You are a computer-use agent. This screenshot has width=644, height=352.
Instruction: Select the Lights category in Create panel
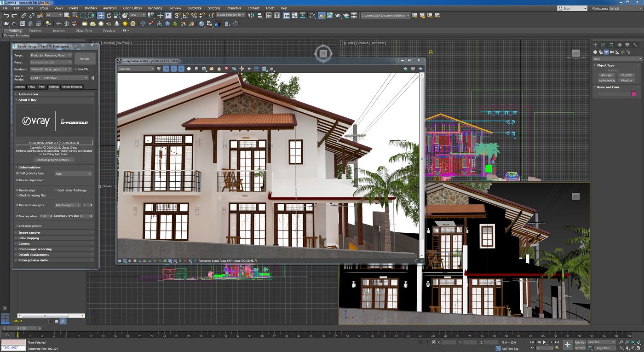(606, 52)
